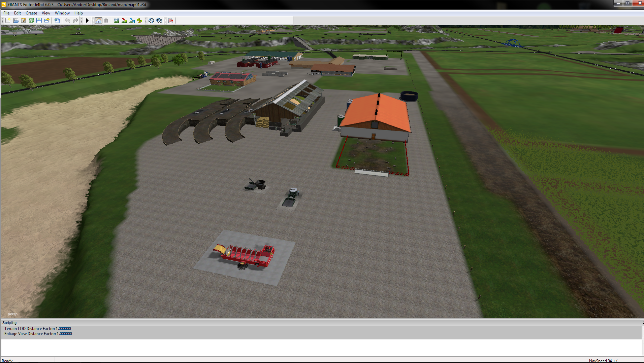Click the Redo arrow icon
The height and width of the screenshot is (363, 644).
coord(75,21)
